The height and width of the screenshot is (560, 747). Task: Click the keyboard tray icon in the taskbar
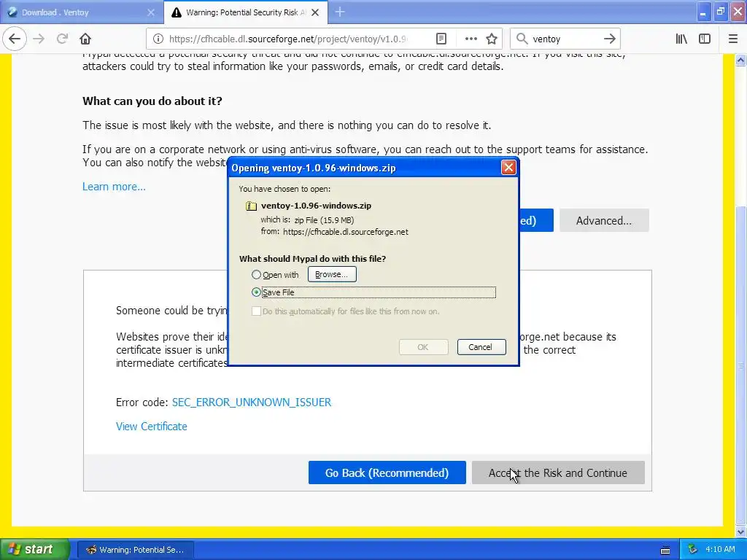pos(665,550)
